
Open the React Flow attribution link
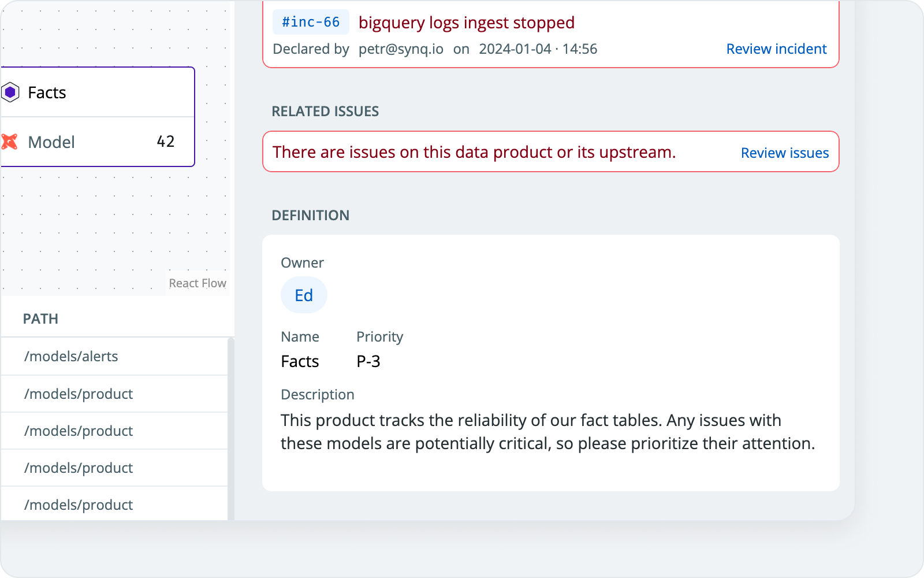(198, 283)
